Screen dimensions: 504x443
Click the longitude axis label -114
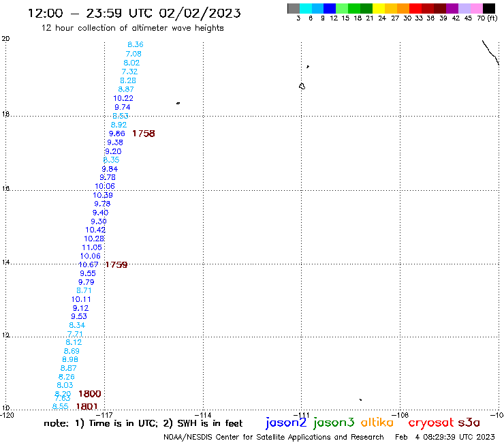[203, 414]
